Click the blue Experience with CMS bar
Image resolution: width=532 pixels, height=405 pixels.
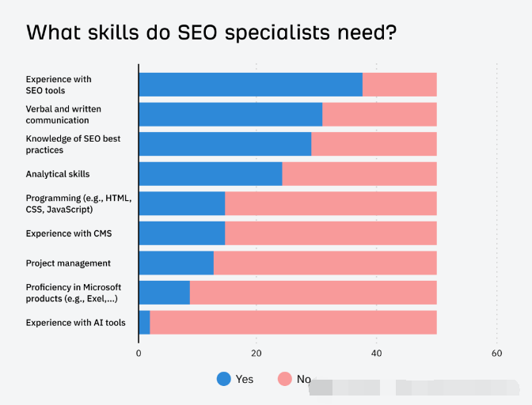181,233
